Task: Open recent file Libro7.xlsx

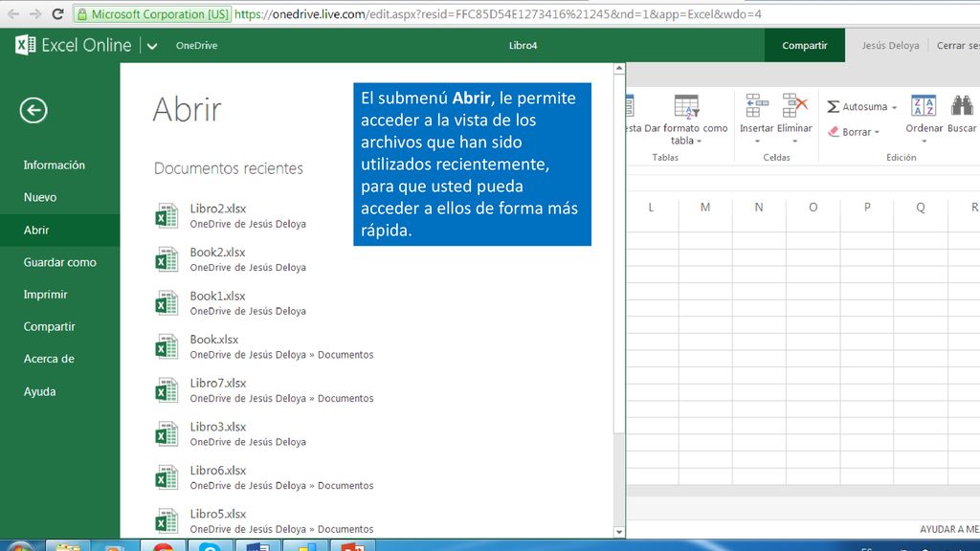Action: coord(218,383)
